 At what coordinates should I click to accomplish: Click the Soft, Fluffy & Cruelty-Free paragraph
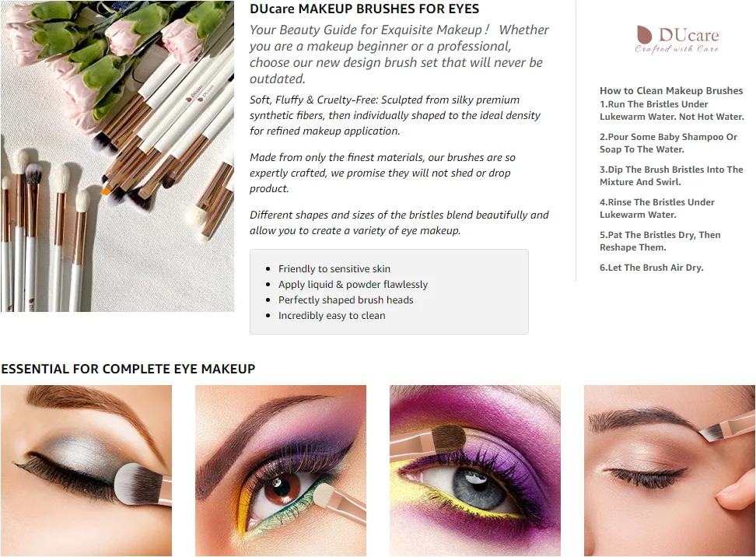pyautogui.click(x=395, y=115)
